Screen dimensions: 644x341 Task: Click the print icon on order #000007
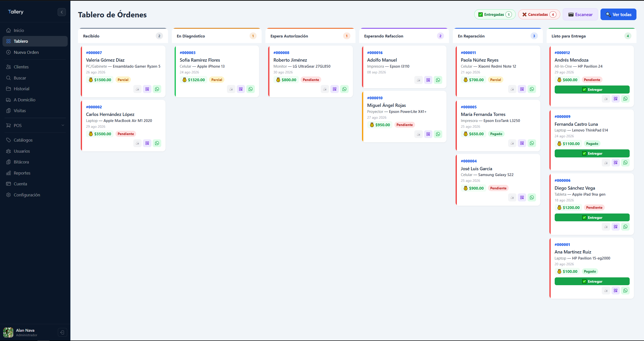(137, 89)
